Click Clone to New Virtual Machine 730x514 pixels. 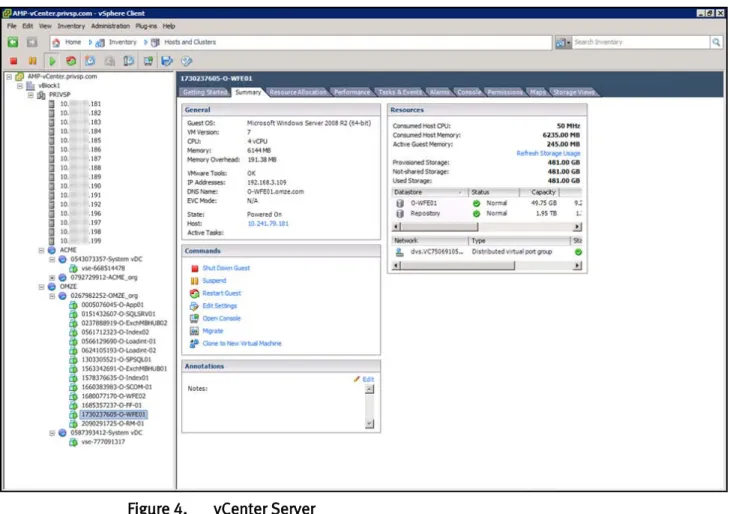tap(242, 344)
